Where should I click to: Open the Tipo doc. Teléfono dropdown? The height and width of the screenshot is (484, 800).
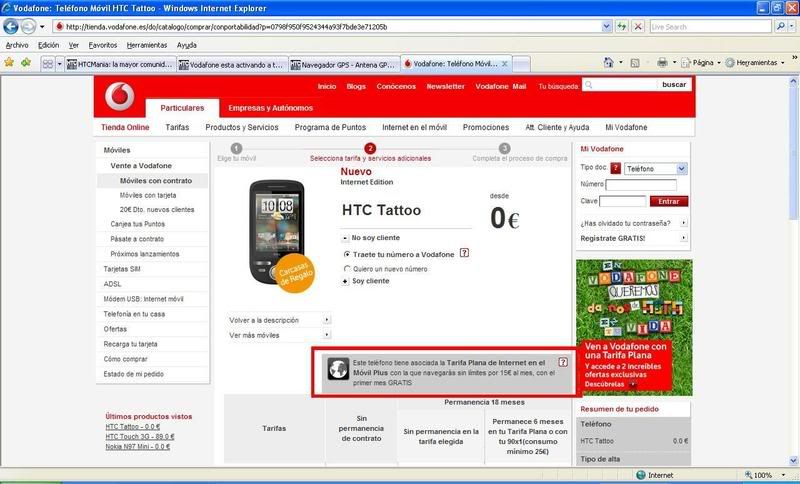tap(682, 169)
